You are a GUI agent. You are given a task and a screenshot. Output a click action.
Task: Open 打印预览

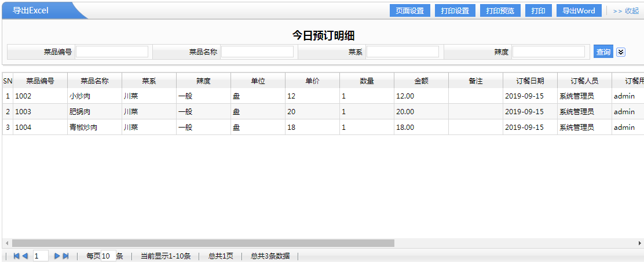[x=500, y=11]
